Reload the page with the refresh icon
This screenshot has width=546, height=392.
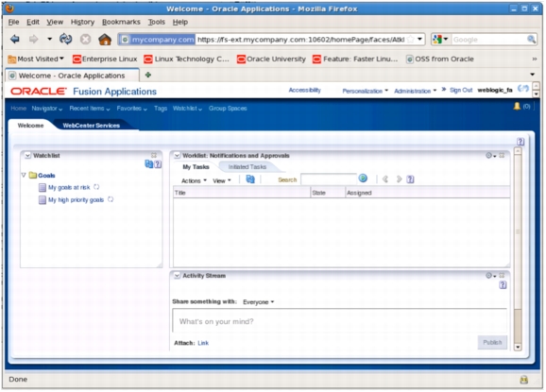[65, 40]
